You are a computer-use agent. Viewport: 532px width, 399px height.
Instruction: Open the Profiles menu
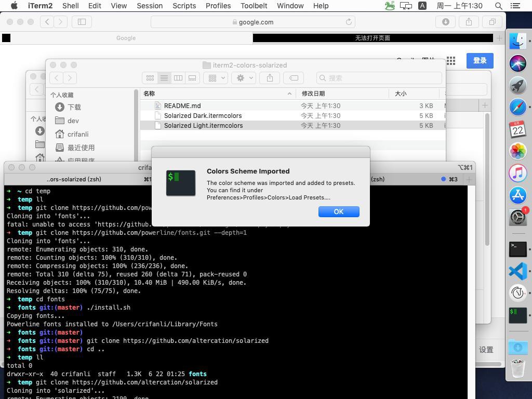[x=218, y=6]
